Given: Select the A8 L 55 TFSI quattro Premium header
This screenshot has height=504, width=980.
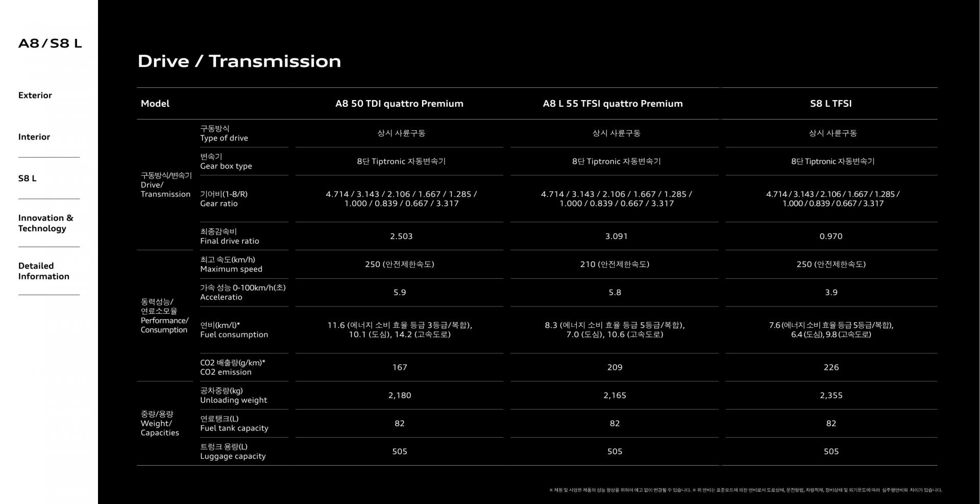Looking at the screenshot, I should [612, 104].
